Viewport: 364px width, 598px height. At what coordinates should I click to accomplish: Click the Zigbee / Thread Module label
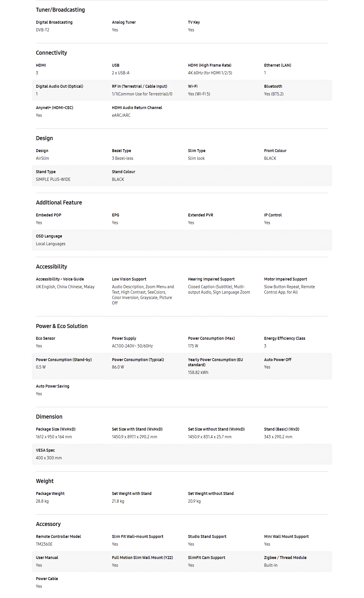tap(285, 558)
